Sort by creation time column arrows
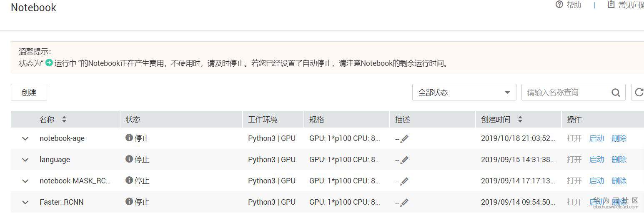The width and height of the screenshot is (644, 213). click(520, 120)
